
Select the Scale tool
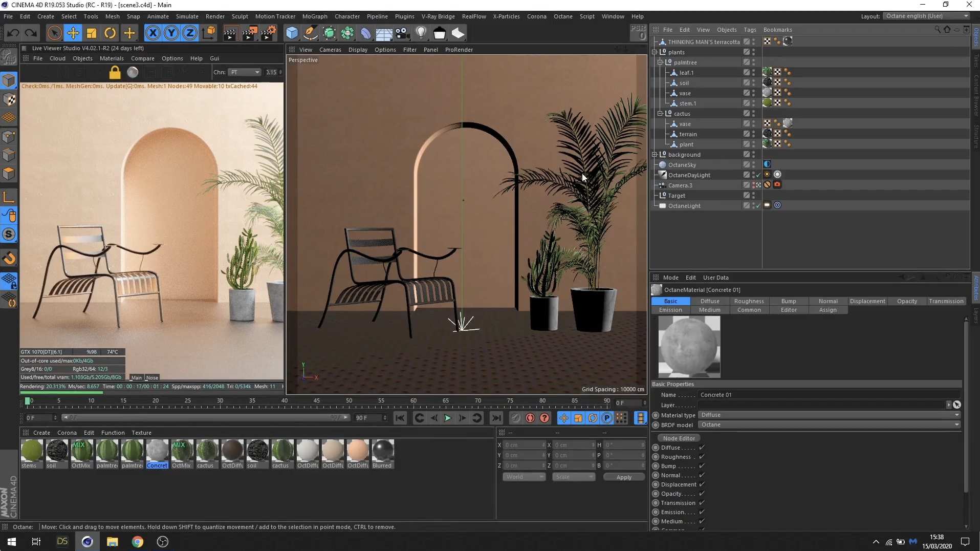(91, 33)
